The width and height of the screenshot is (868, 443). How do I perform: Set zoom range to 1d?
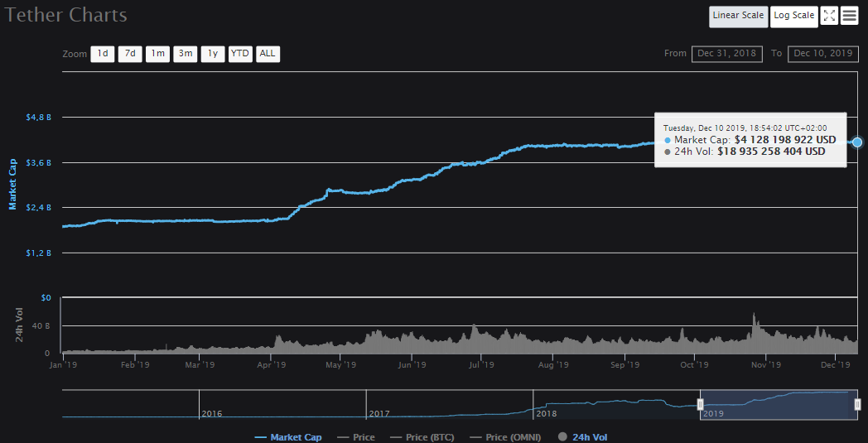pos(103,54)
